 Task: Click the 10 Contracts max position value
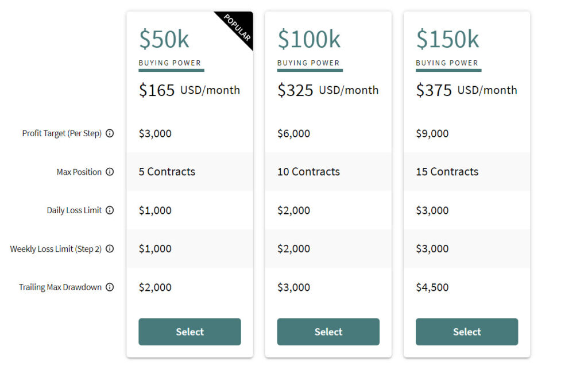pos(308,172)
